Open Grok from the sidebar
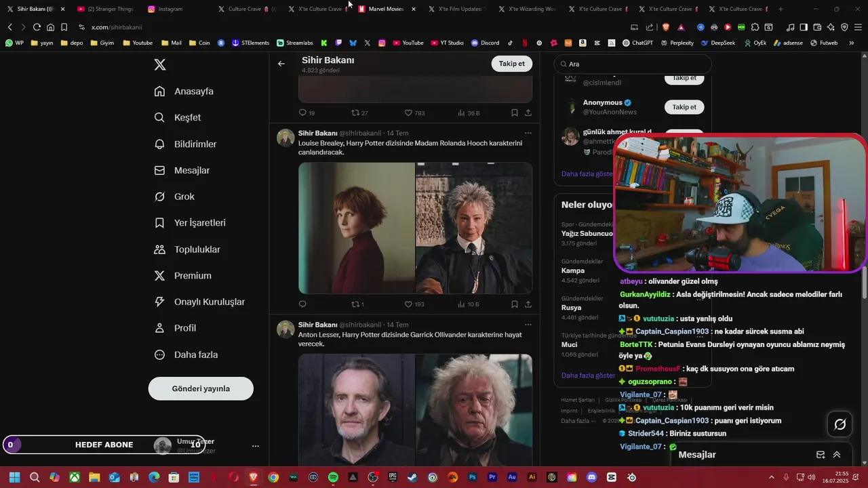 pyautogui.click(x=174, y=197)
